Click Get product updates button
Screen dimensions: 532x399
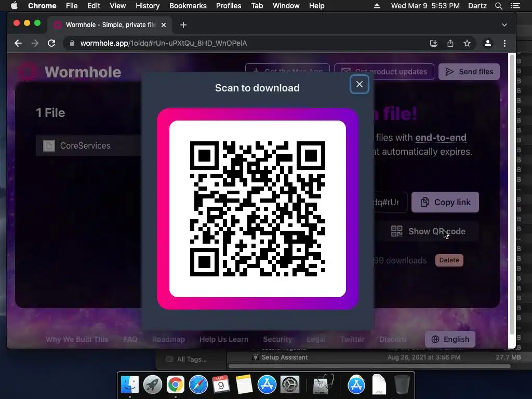tap(384, 72)
